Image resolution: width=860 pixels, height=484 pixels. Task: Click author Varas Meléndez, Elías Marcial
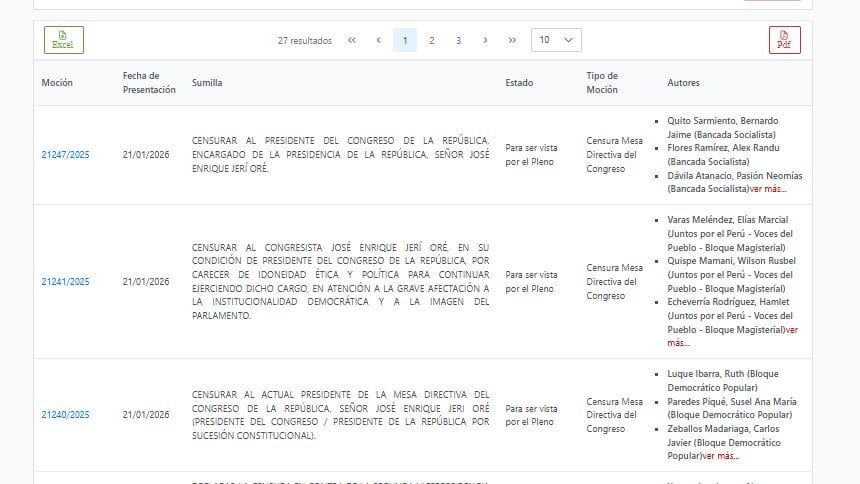[x=729, y=233]
